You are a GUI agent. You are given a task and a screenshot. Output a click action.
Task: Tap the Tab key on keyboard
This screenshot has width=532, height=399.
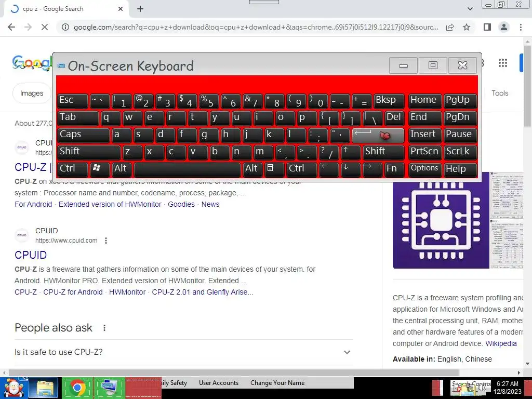tap(78, 118)
